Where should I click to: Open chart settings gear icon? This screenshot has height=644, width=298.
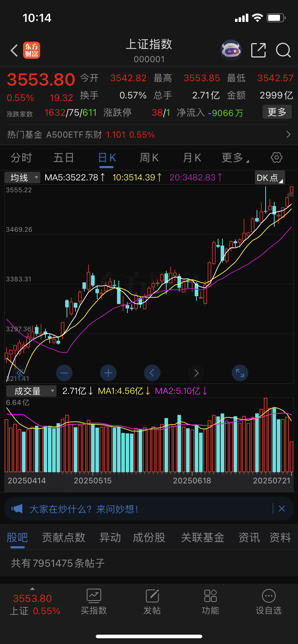276,157
